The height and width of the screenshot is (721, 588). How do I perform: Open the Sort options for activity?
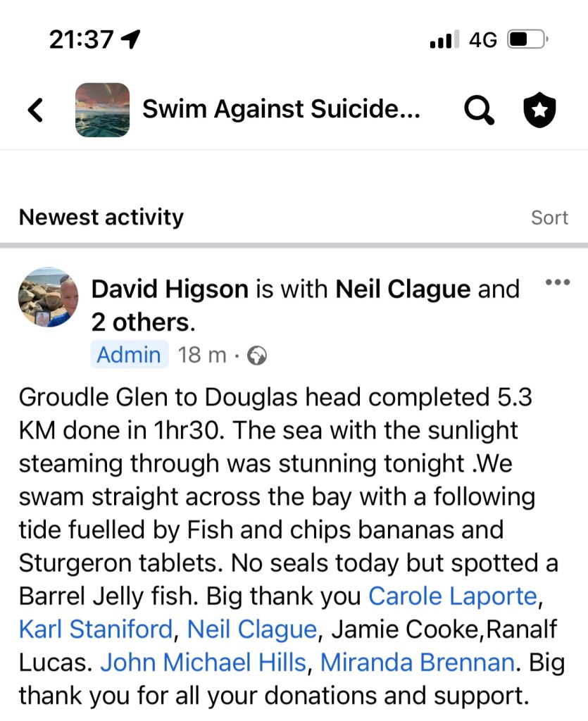pyautogui.click(x=549, y=218)
